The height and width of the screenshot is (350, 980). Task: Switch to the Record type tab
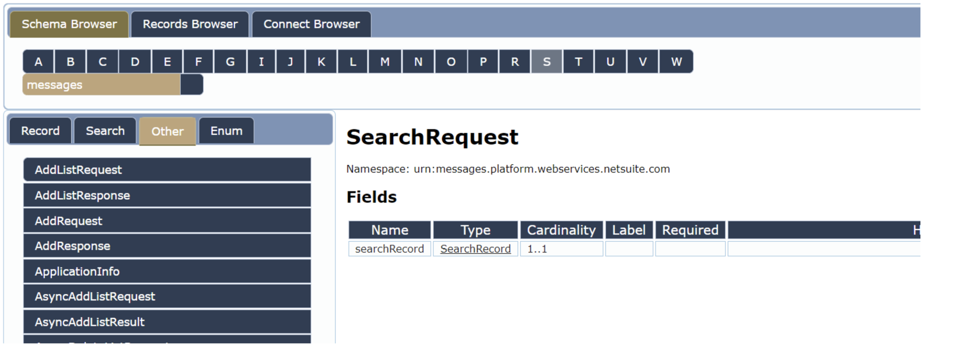pos(41,131)
